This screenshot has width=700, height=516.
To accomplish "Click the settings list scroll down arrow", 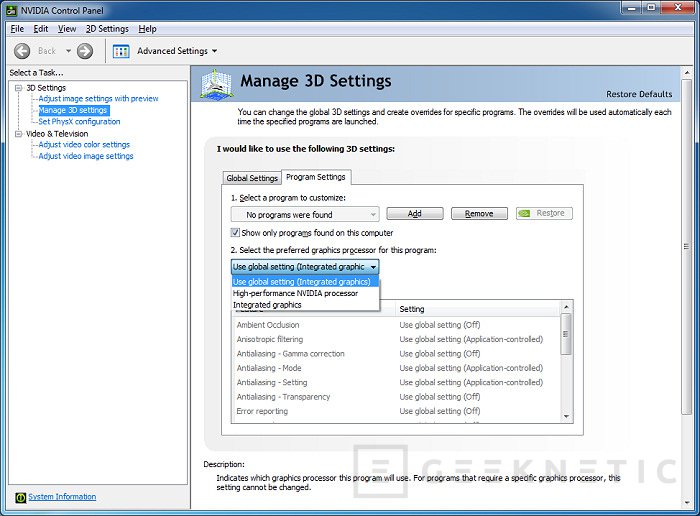I will [566, 416].
